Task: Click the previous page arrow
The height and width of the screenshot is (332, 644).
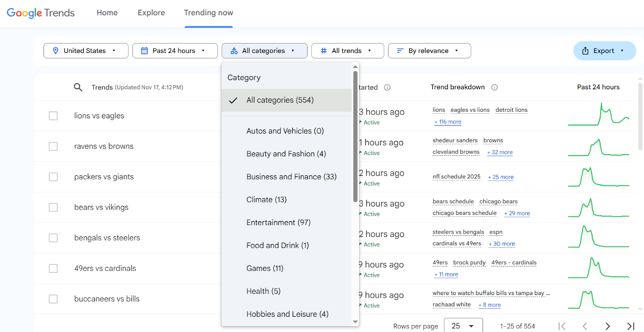Action: 585,326
